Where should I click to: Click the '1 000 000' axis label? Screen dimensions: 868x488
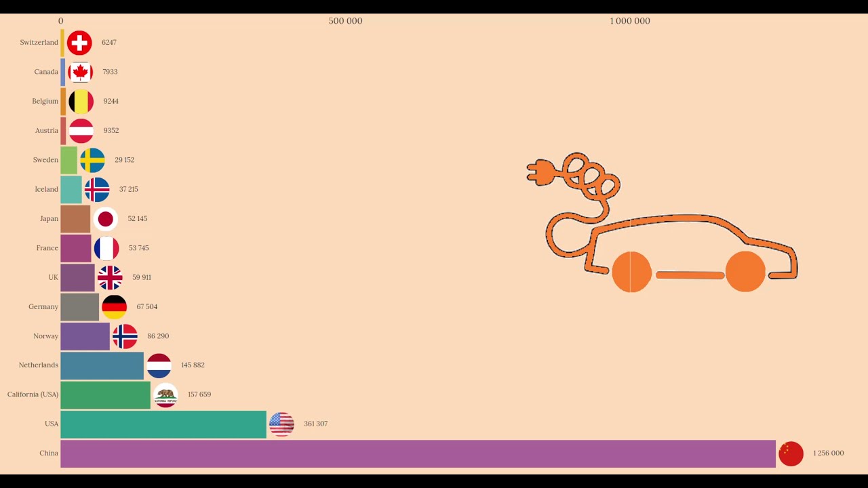[630, 21]
